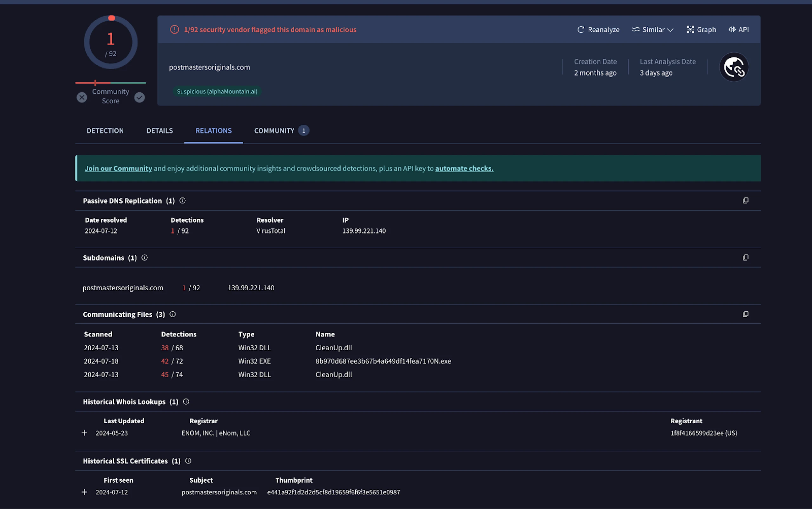Image resolution: width=812 pixels, height=509 pixels.
Task: Click the Reanalyze button
Action: click(598, 30)
